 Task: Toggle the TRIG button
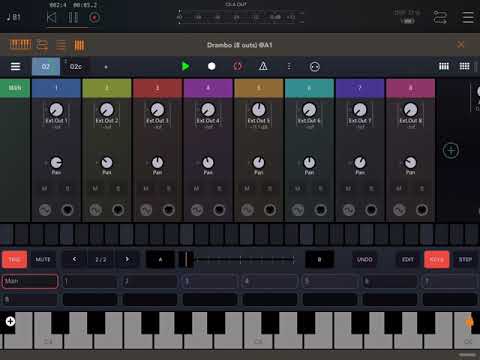coord(14,259)
